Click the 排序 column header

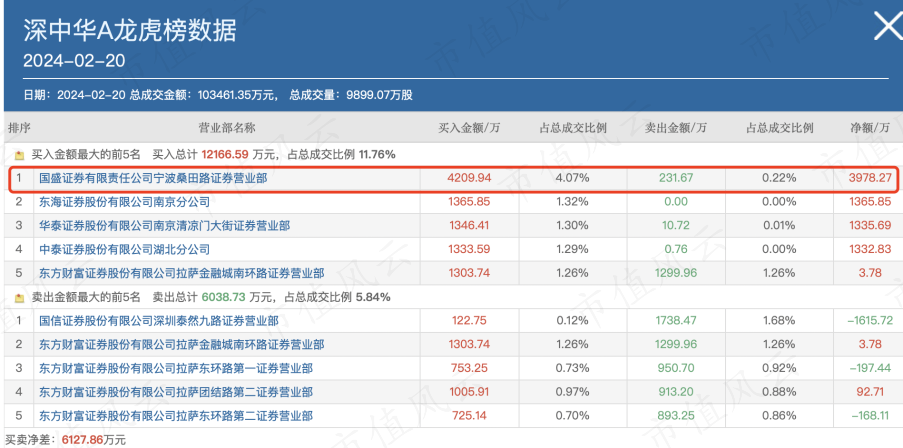click(19, 128)
